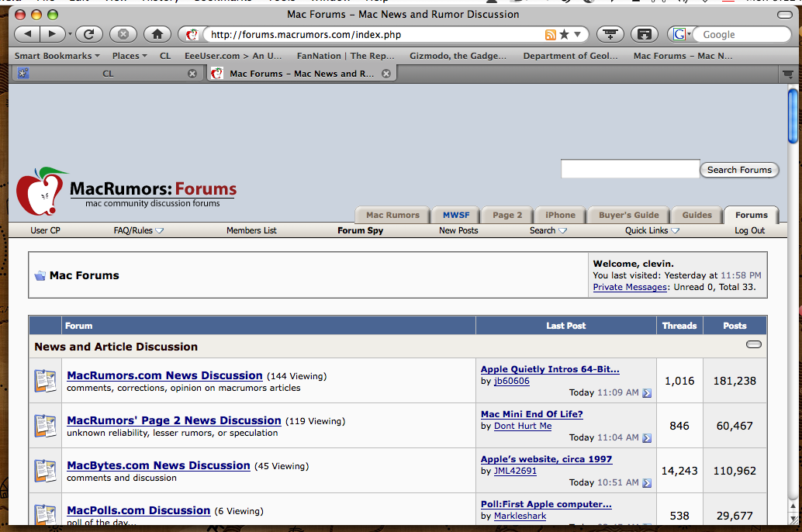View New Posts
The image size is (802, 532).
click(458, 230)
